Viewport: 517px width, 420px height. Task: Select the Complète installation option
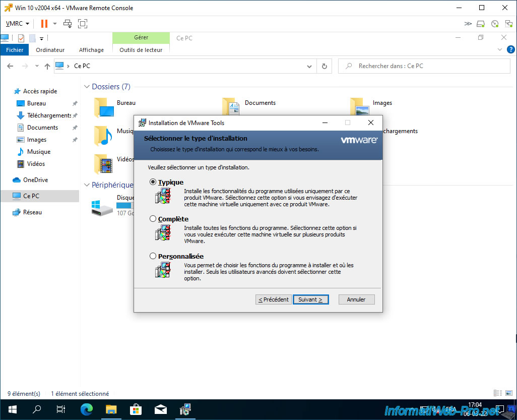tap(153, 219)
